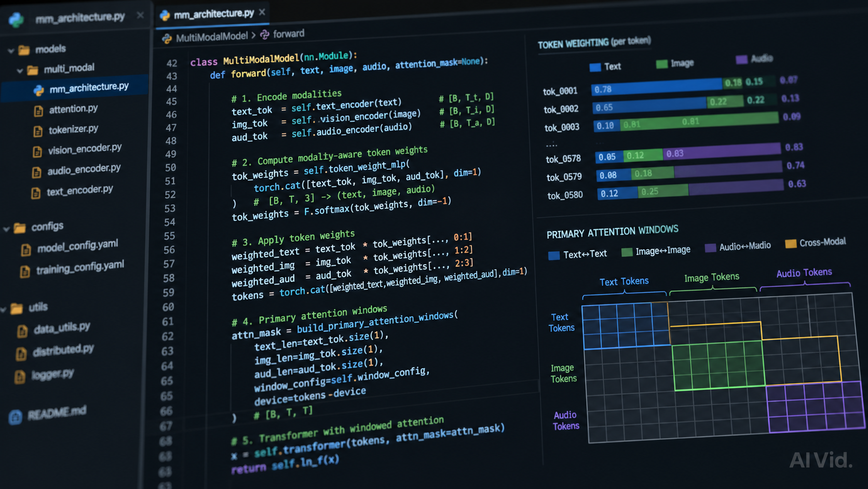Click the Python icon in the left mm_architecture.py tab

pos(16,20)
